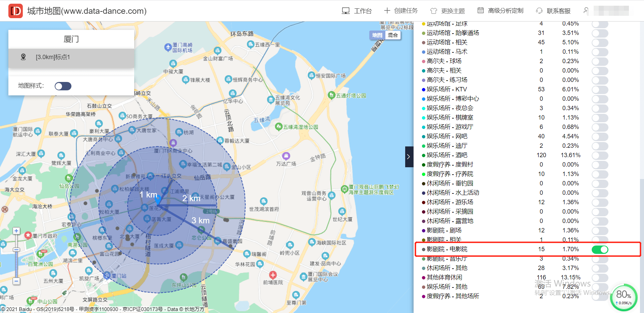Viewport: 644px width, 313px height.
Task: Disable the 影剧院 - 电影院 toggle
Action: pos(600,250)
